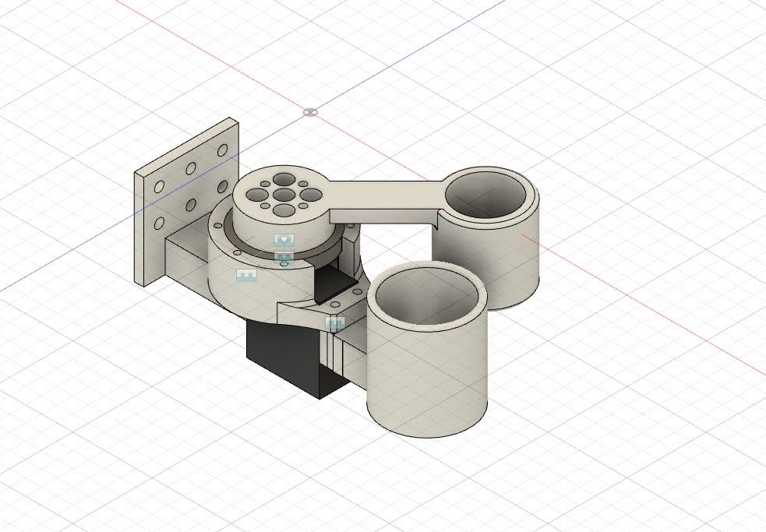Click the origin point marker where the axes cross
The image size is (766, 532).
pyautogui.click(x=309, y=113)
